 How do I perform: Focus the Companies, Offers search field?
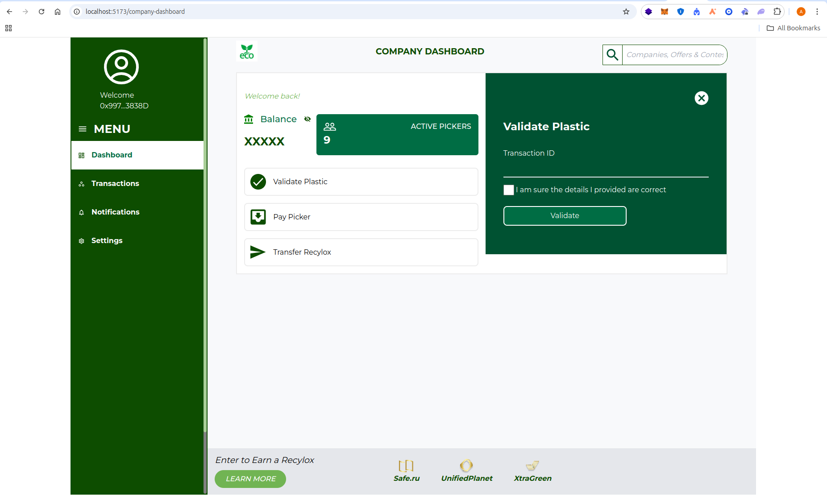pyautogui.click(x=674, y=55)
